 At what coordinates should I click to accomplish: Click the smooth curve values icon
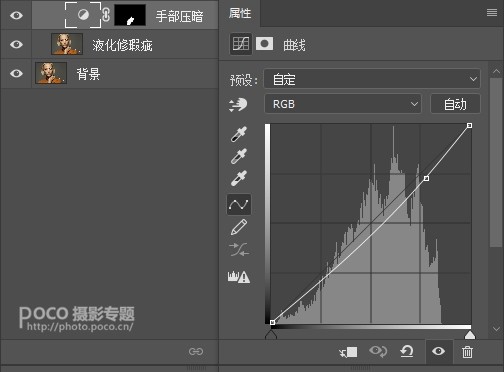tap(239, 249)
